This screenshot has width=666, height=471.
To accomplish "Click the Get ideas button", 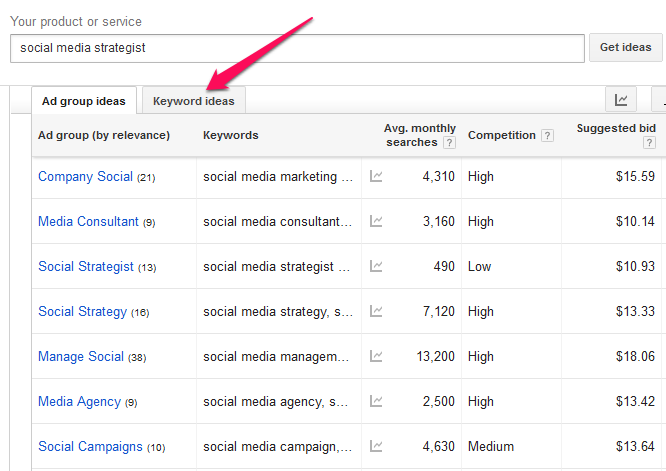I will click(625, 48).
